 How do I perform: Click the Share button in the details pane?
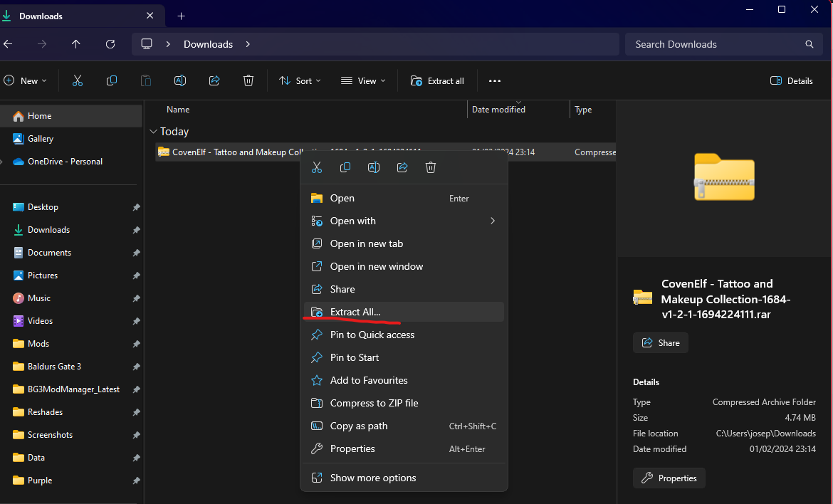(x=660, y=342)
